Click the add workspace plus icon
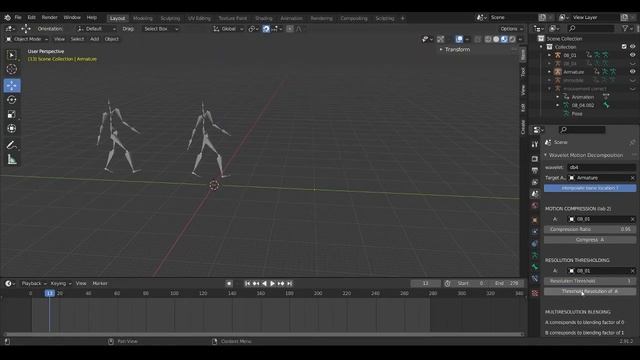Viewport: 640px width, 360px height. 402,18
